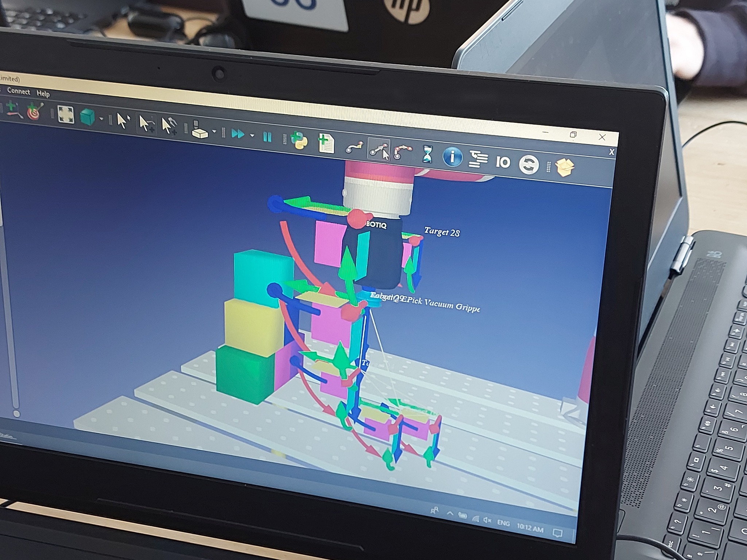This screenshot has width=747, height=560.
Task: Show hidden system tray icons
Action: (450, 513)
